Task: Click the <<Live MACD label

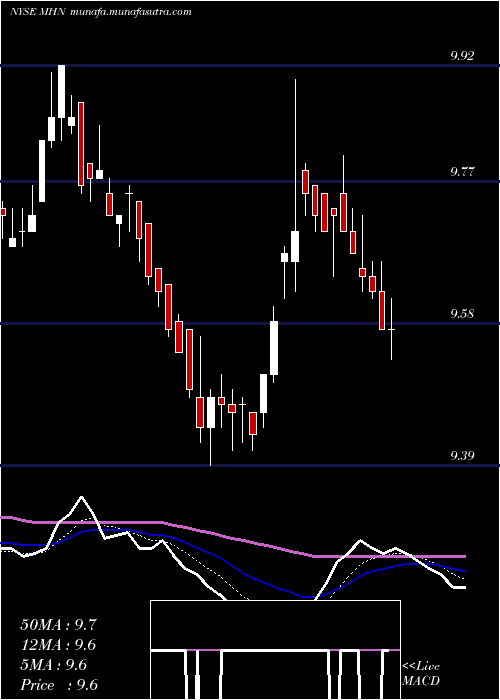Action: (x=421, y=674)
